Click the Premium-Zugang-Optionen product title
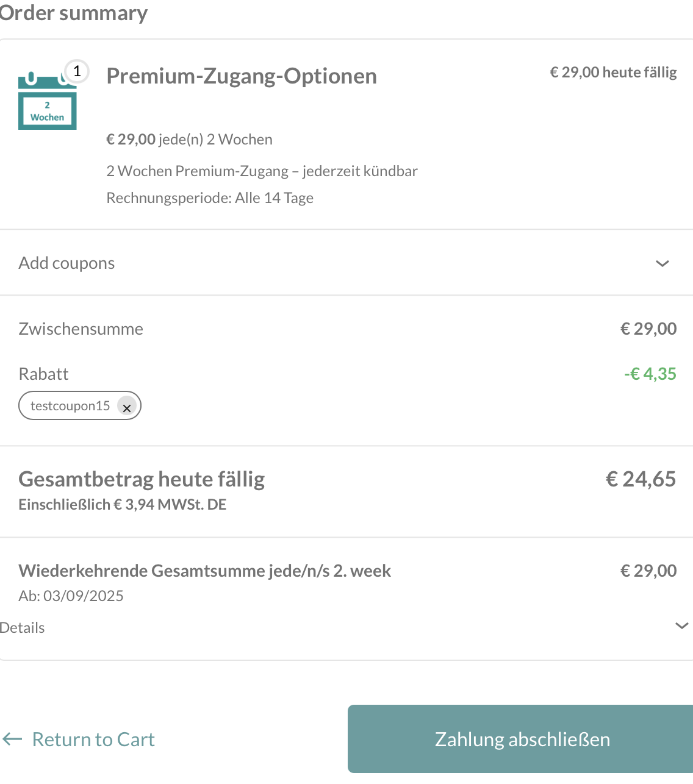Screen dimensions: 693x784 tap(242, 76)
